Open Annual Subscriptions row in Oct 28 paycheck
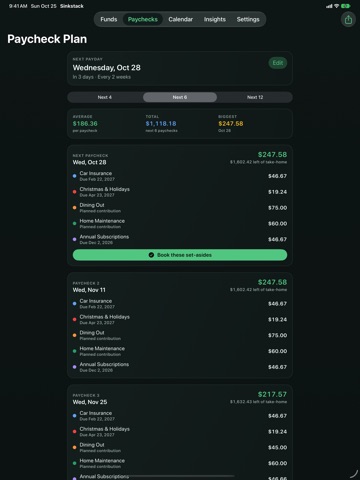This screenshot has height=480, width=360. point(180,239)
